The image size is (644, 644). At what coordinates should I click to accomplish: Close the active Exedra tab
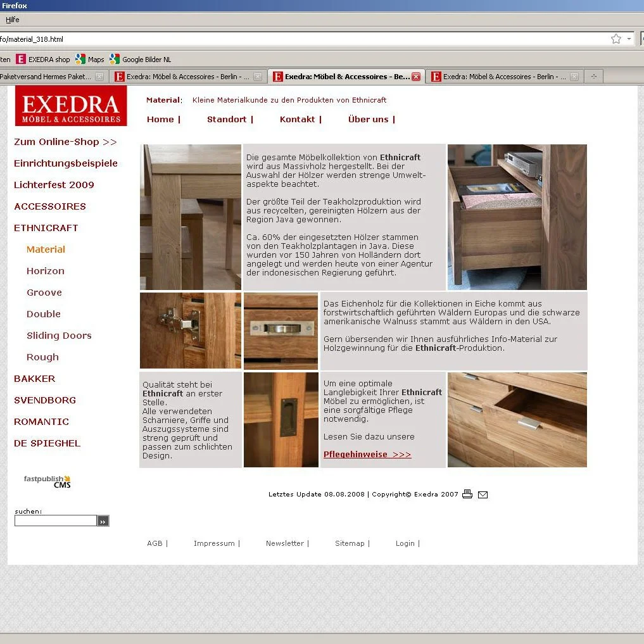tap(416, 77)
